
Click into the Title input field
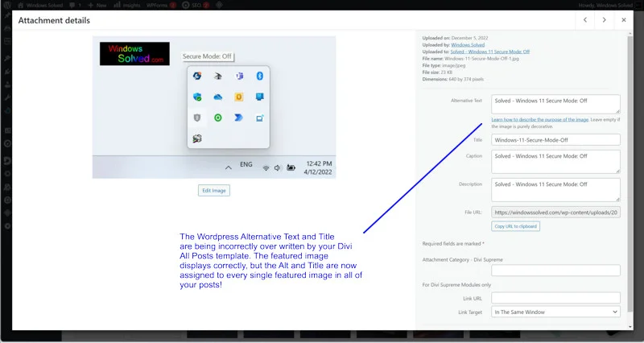555,139
